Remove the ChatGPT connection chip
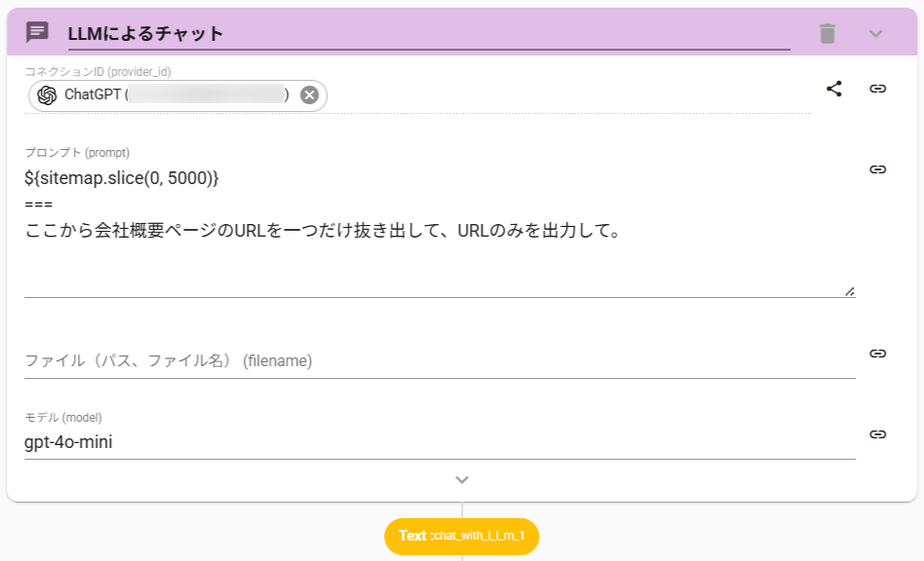 tap(309, 94)
